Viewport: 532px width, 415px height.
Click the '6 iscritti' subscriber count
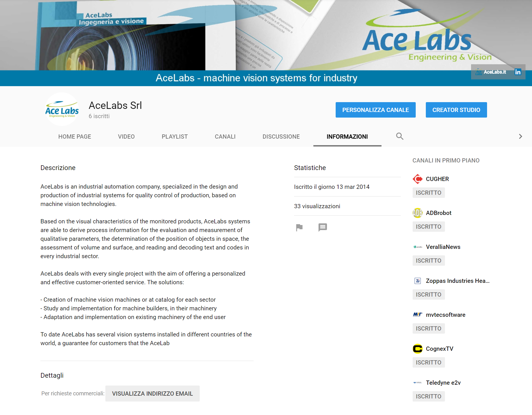click(99, 116)
